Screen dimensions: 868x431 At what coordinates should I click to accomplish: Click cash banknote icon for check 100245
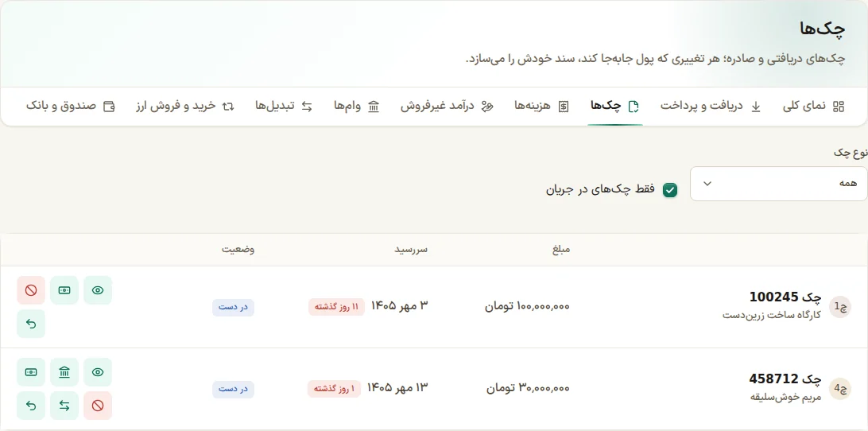(x=64, y=290)
